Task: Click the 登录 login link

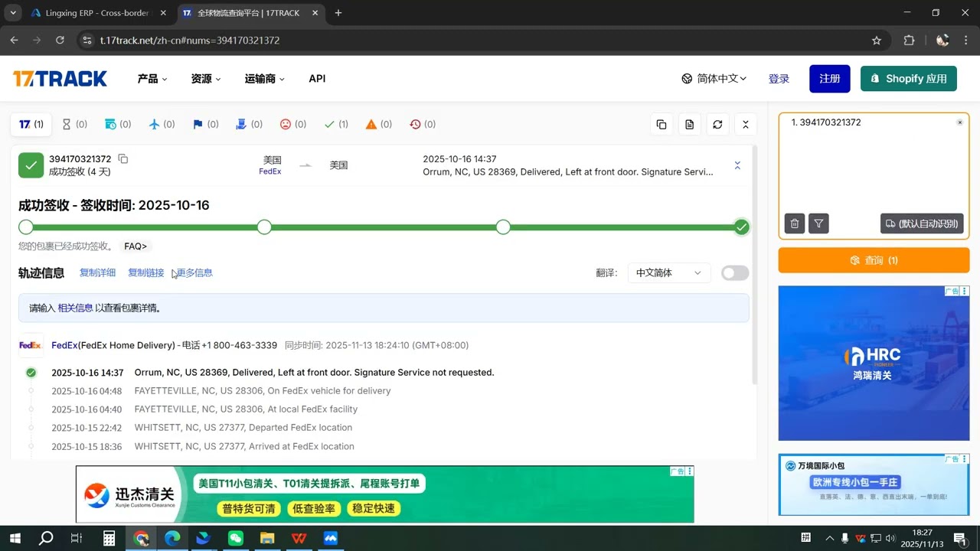Action: coord(779,79)
